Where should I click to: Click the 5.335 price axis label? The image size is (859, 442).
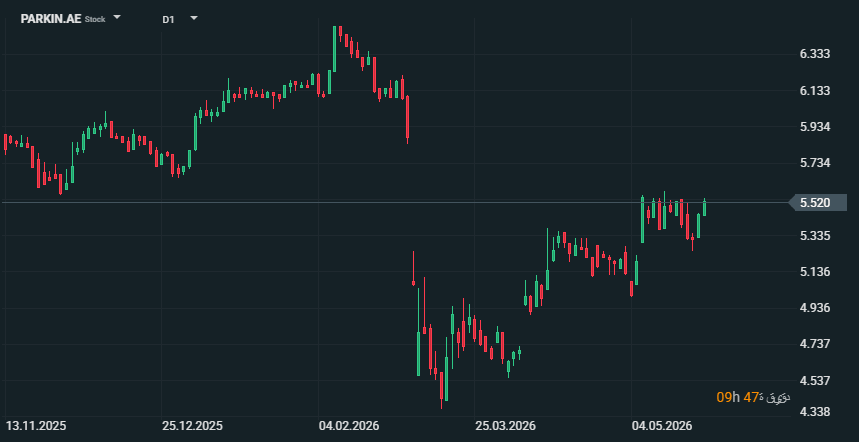[x=815, y=236]
